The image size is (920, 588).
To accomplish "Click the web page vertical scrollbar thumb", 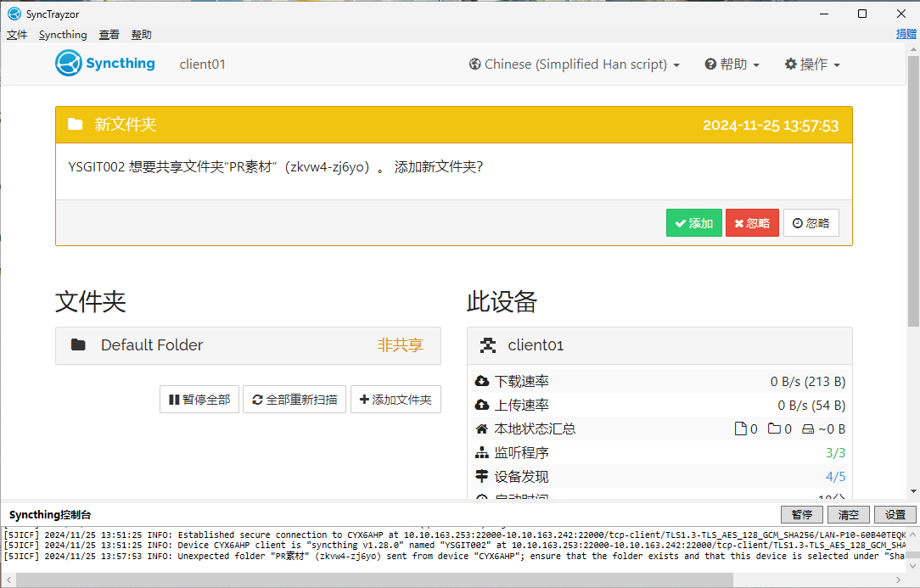I will (x=913, y=191).
